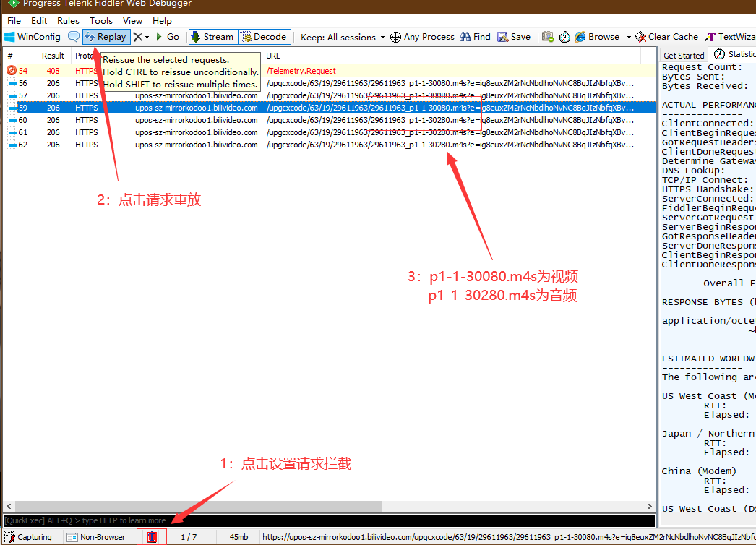Click the 45mb memory indicator in status bar
This screenshot has height=545, width=756.
(239, 537)
